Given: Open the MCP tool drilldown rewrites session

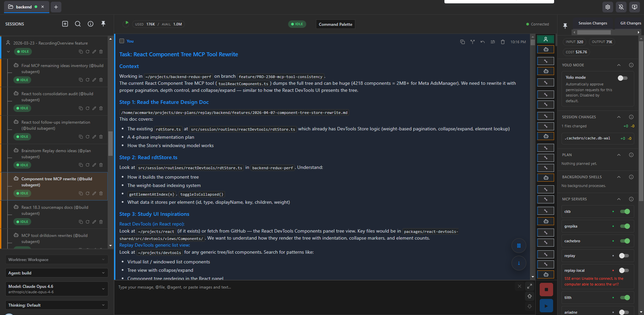Looking at the screenshot, I should [x=54, y=238].
